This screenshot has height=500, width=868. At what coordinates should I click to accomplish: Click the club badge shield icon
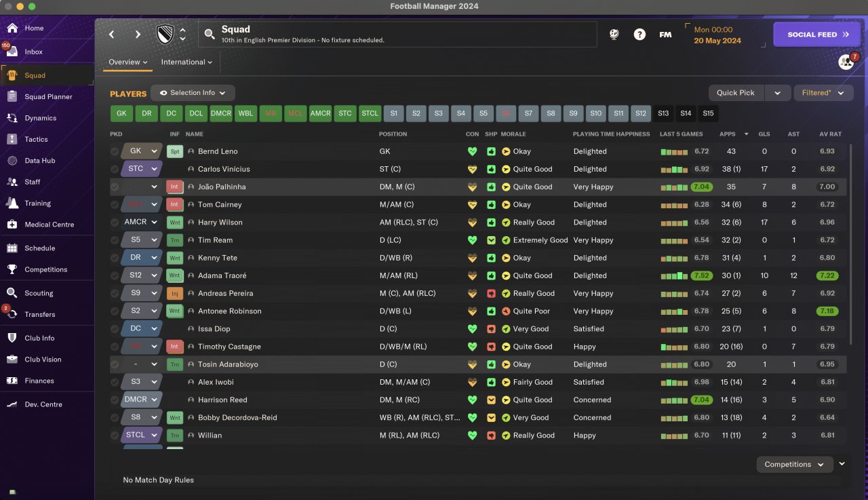(163, 34)
